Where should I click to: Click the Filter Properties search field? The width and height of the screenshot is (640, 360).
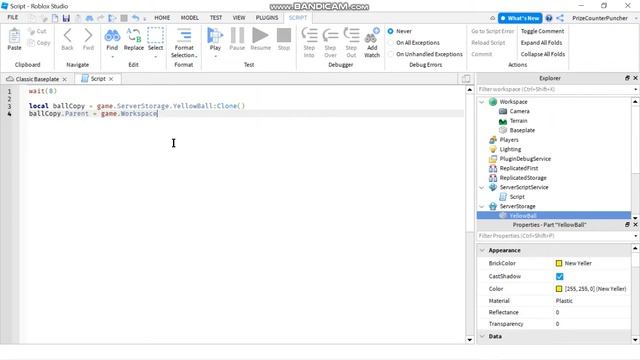pyautogui.click(x=554, y=236)
